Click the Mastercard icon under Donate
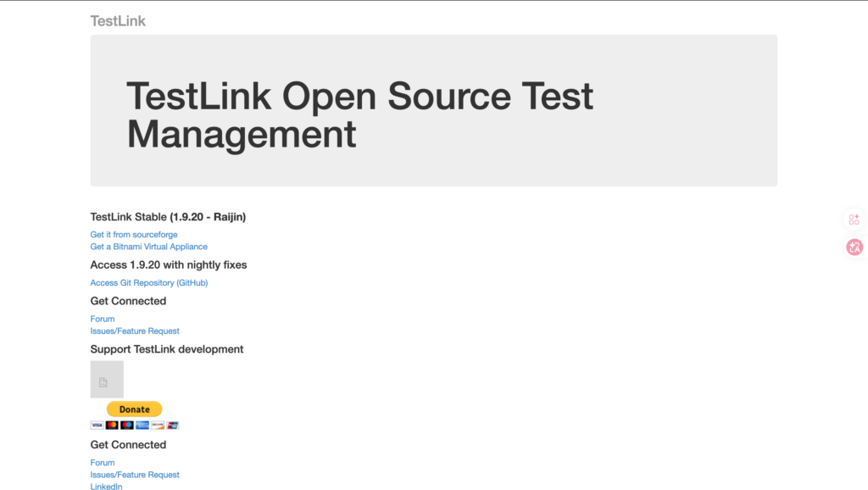The height and width of the screenshot is (490, 868). pyautogui.click(x=112, y=425)
